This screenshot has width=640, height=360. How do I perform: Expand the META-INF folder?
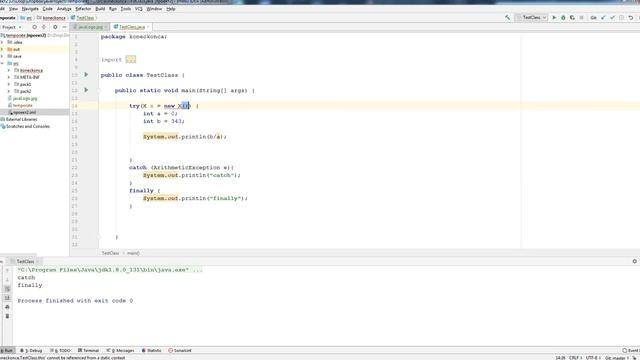(9, 77)
